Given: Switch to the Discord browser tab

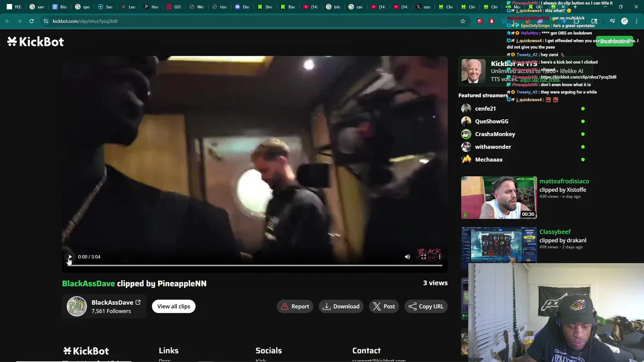Looking at the screenshot, I should (243, 7).
